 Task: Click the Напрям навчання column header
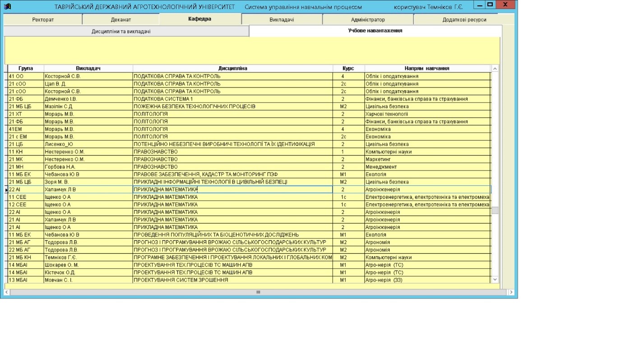click(427, 69)
